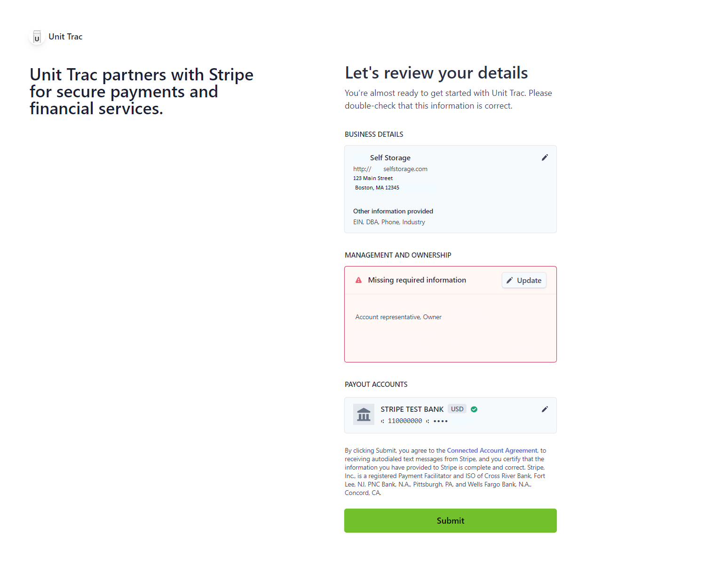
Task: Open the Connected Account Agreement link
Action: click(x=492, y=450)
